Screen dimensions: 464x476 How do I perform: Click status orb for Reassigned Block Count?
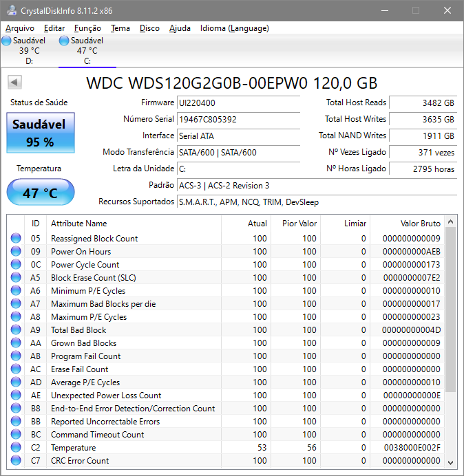pos(16,238)
